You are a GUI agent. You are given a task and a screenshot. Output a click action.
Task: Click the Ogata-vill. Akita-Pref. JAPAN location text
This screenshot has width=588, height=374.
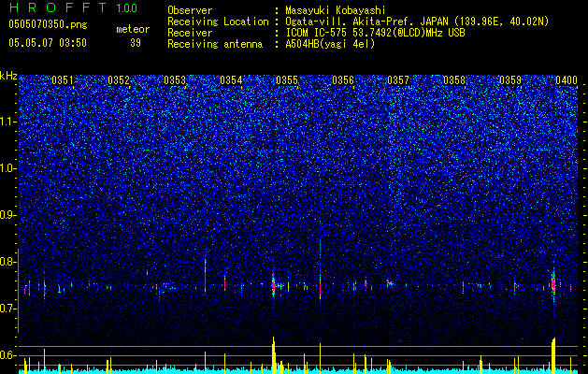tap(417, 22)
